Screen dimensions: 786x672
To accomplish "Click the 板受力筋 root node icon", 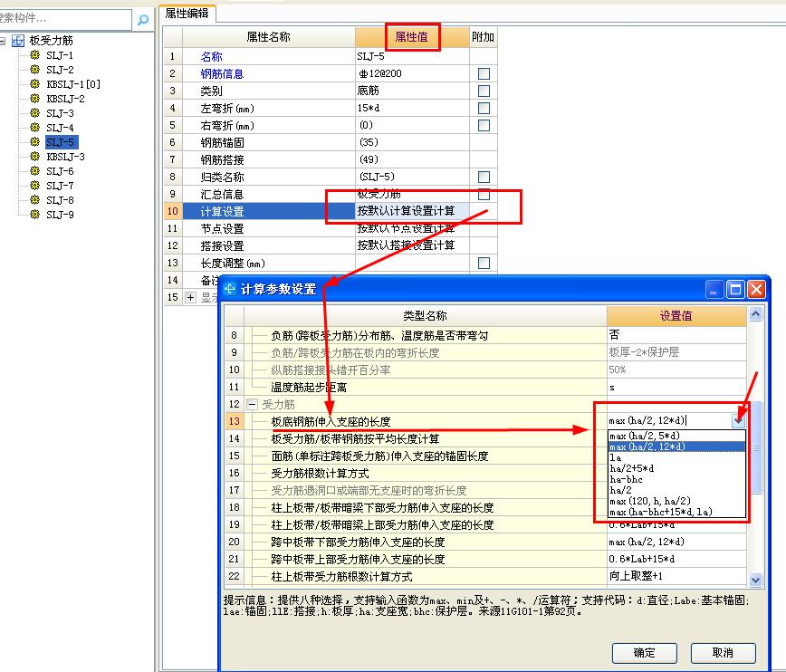I will coord(18,41).
